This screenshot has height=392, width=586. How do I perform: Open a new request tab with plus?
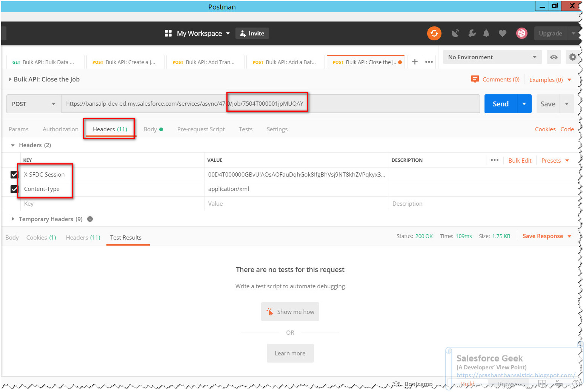(x=415, y=62)
